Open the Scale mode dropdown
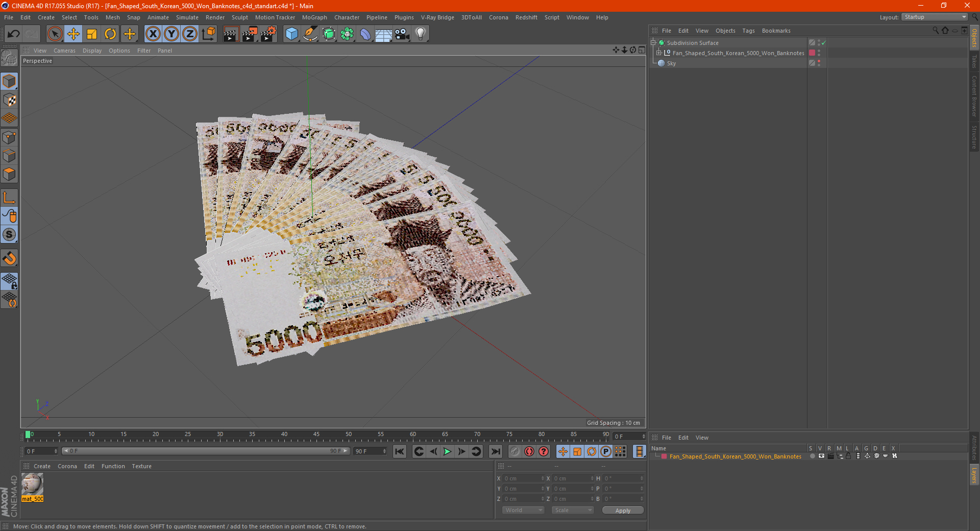The height and width of the screenshot is (531, 980). [573, 510]
